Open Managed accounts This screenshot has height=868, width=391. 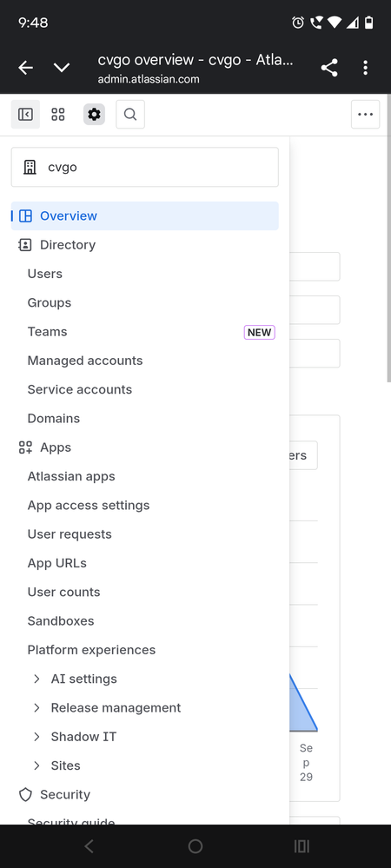click(144, 361)
